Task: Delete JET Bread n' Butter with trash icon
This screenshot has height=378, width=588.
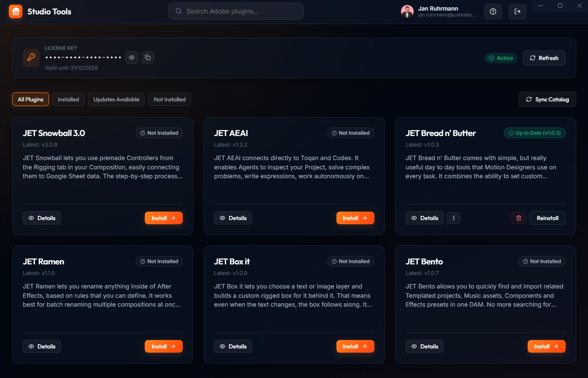Action: pyautogui.click(x=519, y=218)
